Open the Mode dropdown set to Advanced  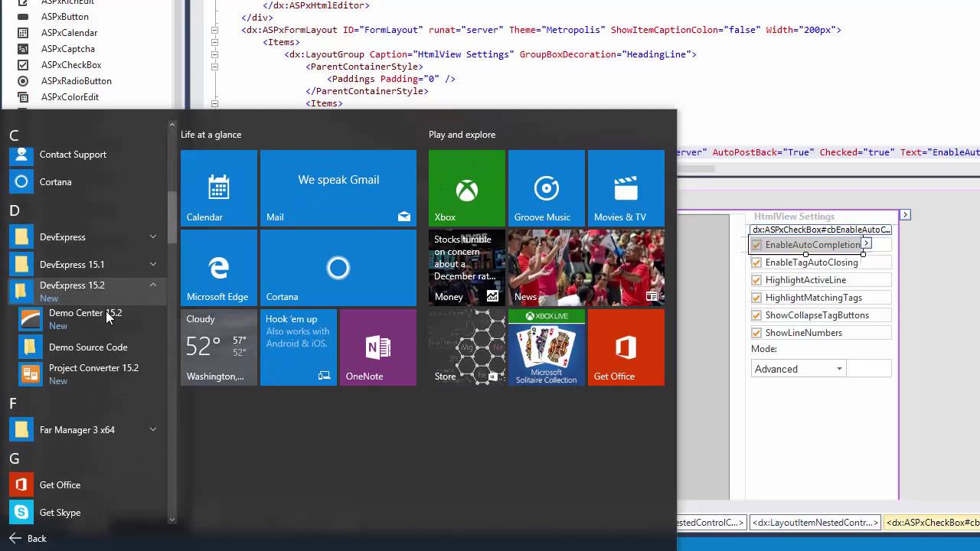coord(799,369)
